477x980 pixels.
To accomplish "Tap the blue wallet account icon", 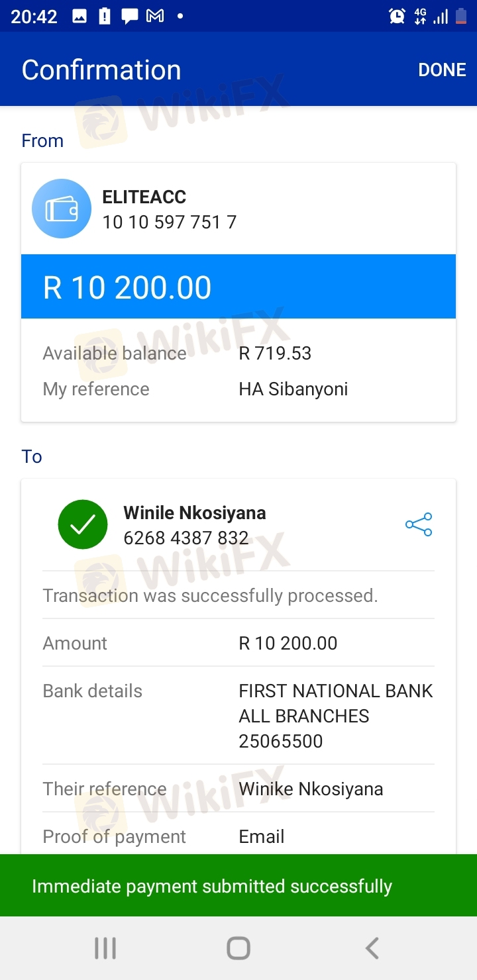I will tap(62, 209).
